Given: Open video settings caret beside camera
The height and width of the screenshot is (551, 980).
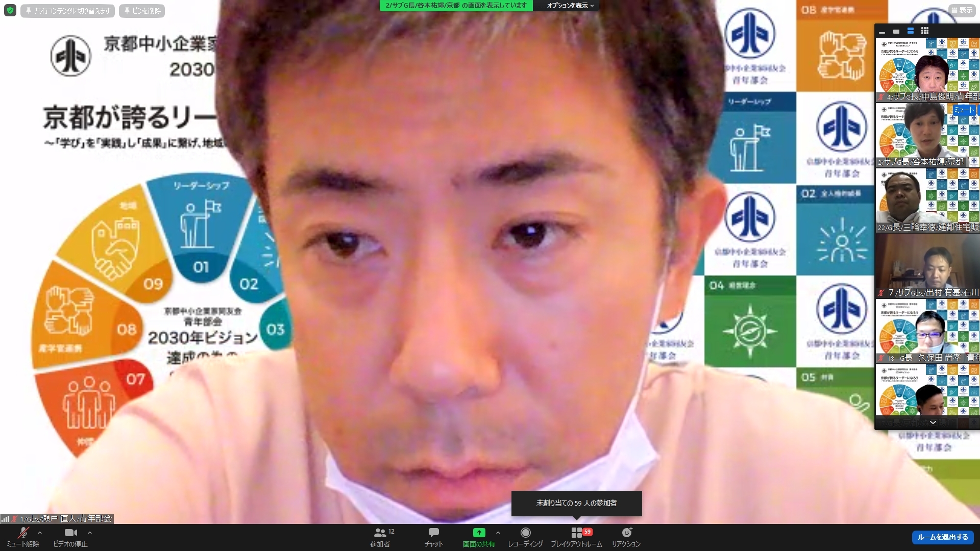Looking at the screenshot, I should pos(90,533).
